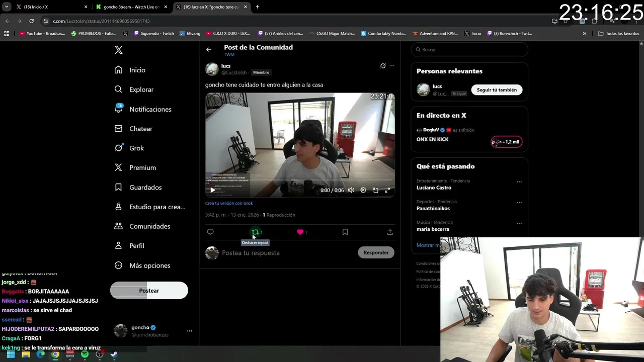
Task: Click the browser address bar URL
Action: [x=101, y=21]
